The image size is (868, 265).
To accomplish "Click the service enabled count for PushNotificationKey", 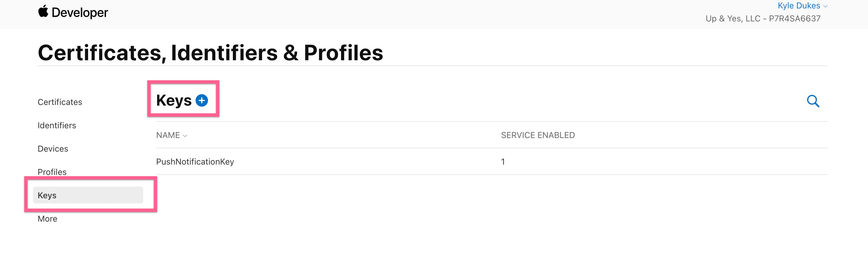I will [x=502, y=162].
